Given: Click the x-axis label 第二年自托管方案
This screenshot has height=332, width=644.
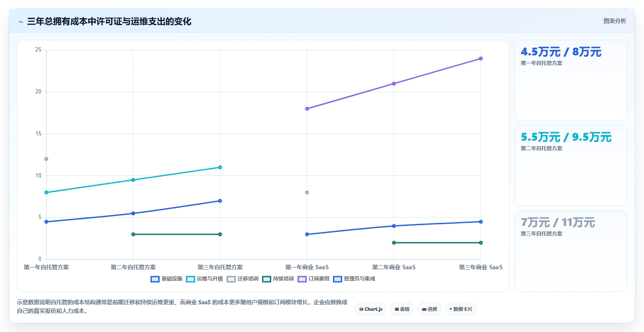Looking at the screenshot, I should tap(133, 267).
